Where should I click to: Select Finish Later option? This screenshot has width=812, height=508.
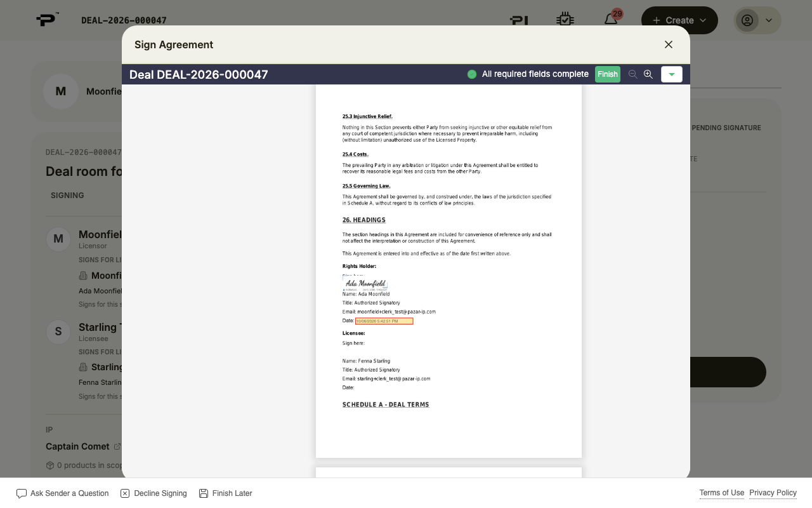(x=226, y=493)
